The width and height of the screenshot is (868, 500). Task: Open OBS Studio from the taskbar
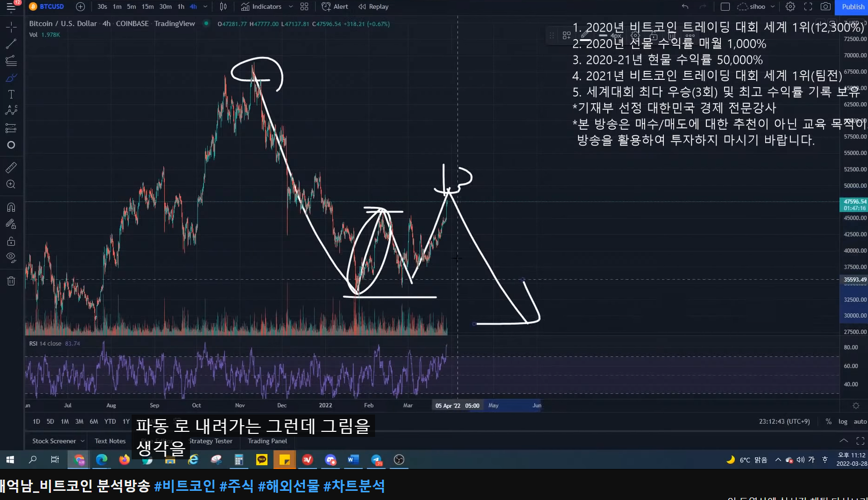399,460
